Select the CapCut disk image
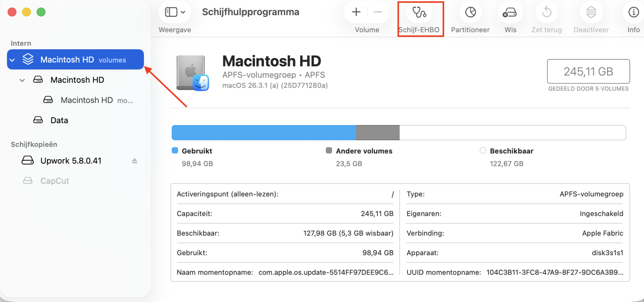The image size is (644, 302). click(x=75, y=181)
